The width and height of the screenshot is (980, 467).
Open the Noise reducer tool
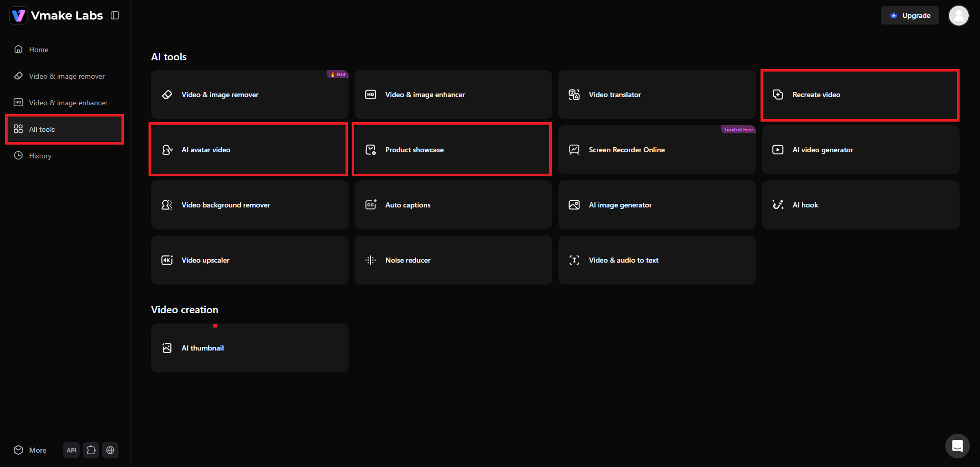(453, 260)
